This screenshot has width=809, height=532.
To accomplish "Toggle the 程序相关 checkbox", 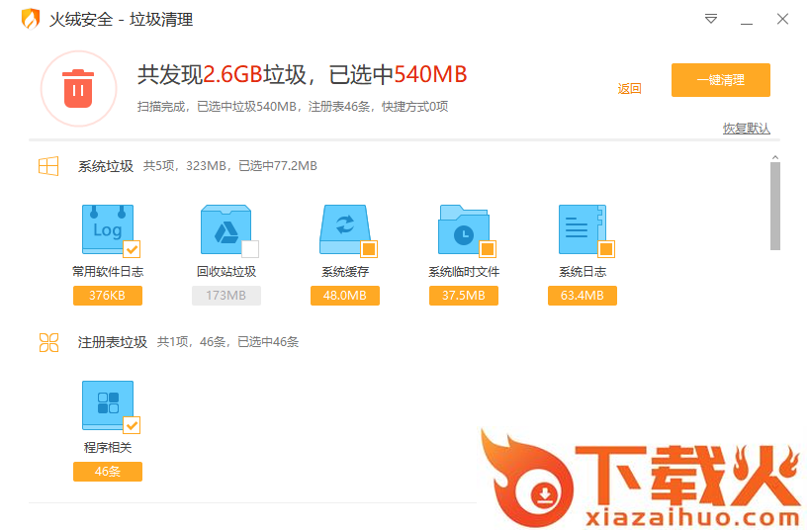I will tap(132, 424).
